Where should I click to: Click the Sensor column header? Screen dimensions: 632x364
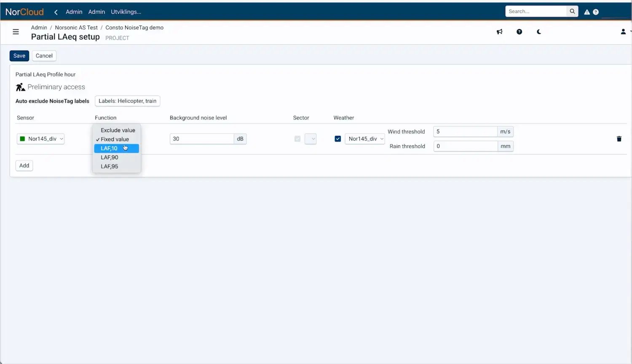click(x=25, y=118)
